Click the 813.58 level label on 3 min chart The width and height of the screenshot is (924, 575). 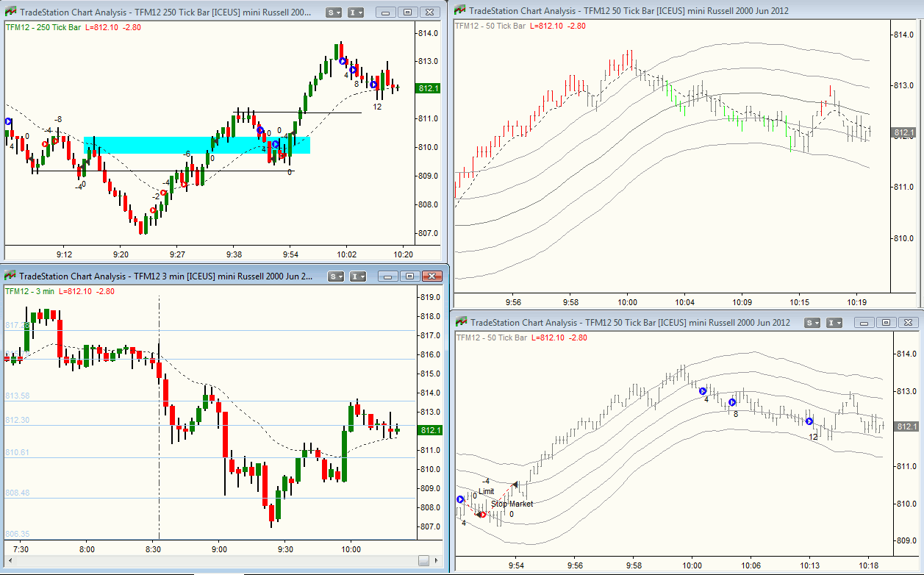(x=17, y=396)
